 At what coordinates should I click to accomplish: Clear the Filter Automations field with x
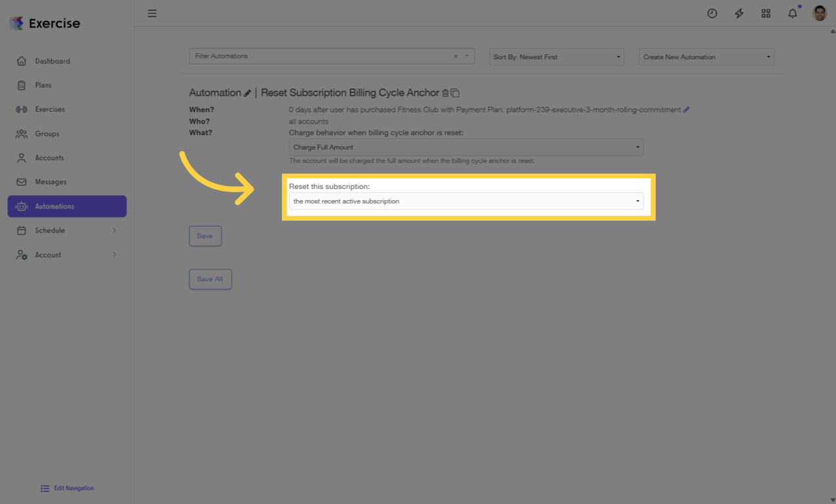click(x=456, y=56)
